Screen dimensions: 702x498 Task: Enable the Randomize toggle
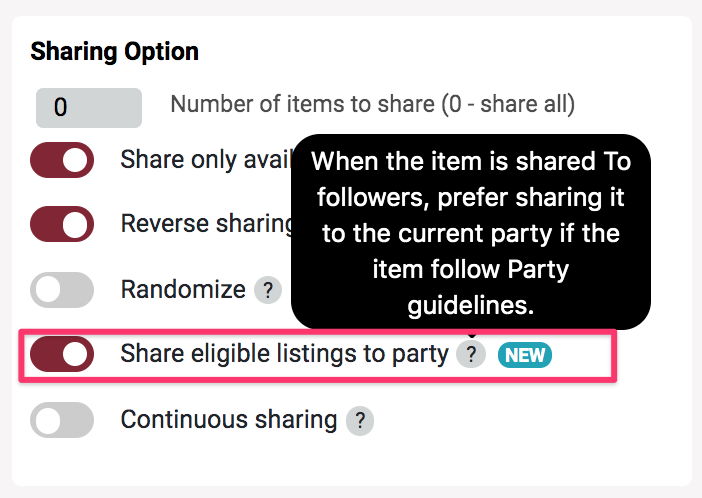coord(62,290)
